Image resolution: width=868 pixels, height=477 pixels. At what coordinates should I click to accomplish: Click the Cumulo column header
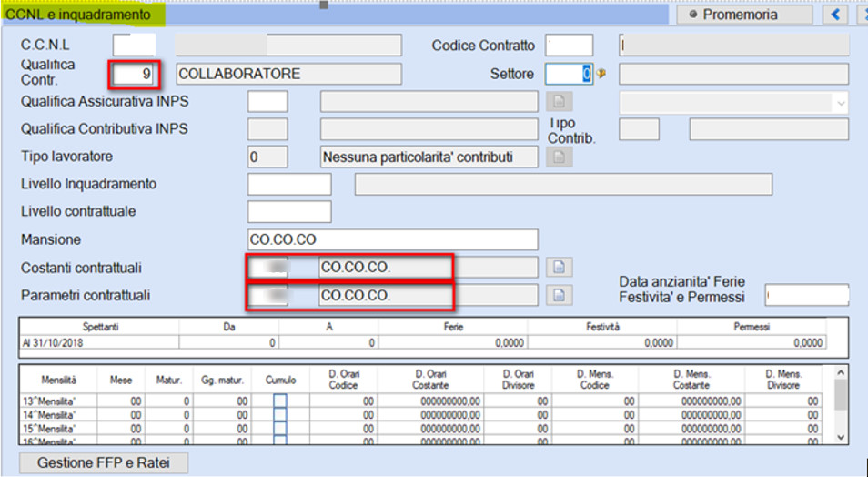coord(280,380)
